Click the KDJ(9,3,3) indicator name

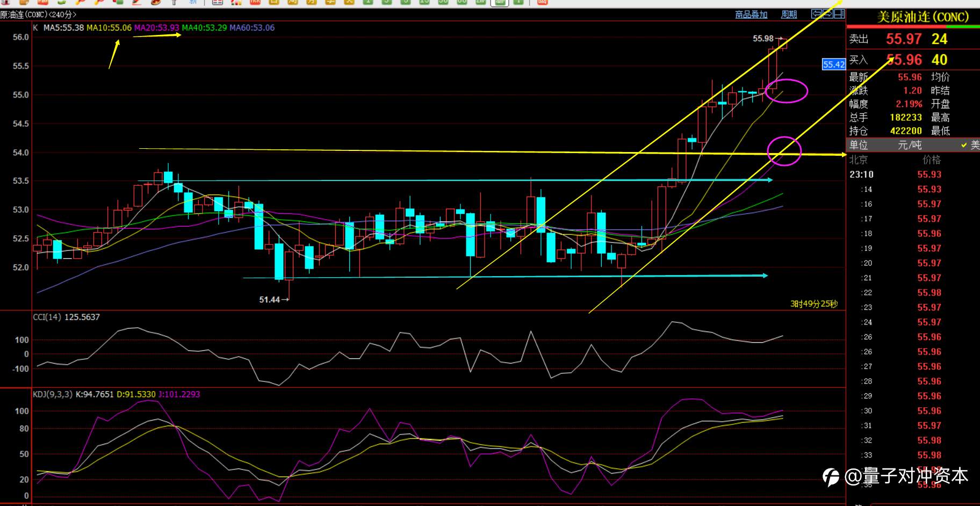tap(53, 394)
